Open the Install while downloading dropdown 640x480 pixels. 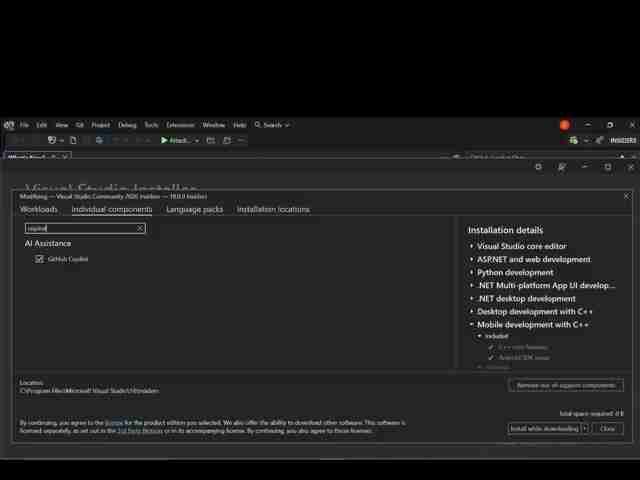544,429
